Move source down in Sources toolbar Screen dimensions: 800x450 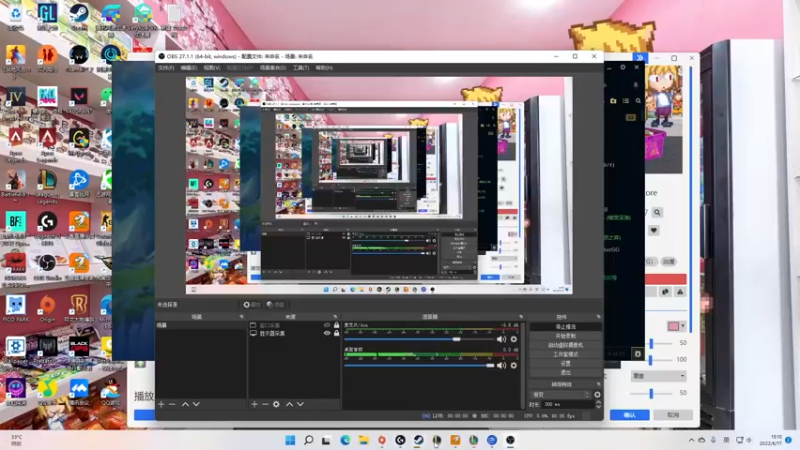300,404
